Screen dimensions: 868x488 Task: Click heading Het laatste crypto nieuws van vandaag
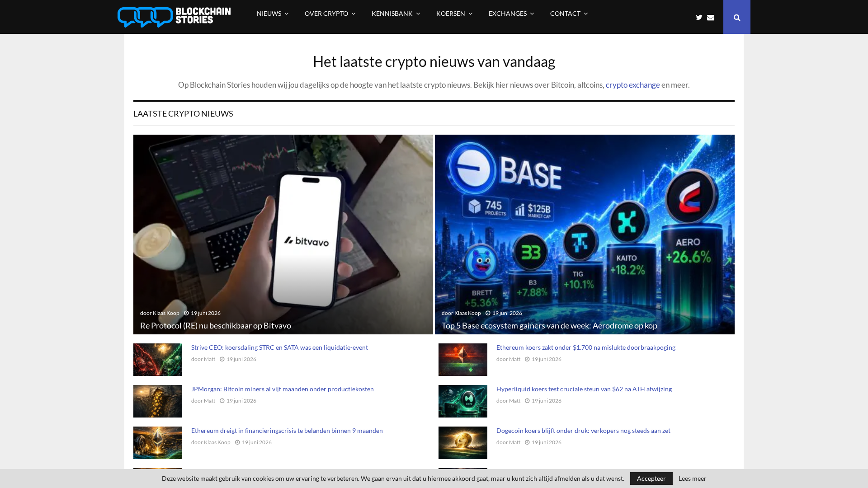coord(434,61)
